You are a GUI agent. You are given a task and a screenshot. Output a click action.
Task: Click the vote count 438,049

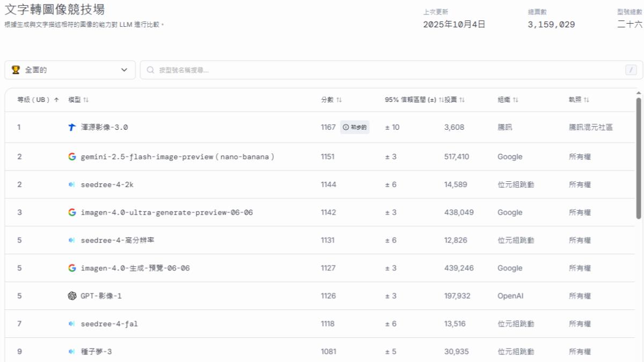pos(459,212)
